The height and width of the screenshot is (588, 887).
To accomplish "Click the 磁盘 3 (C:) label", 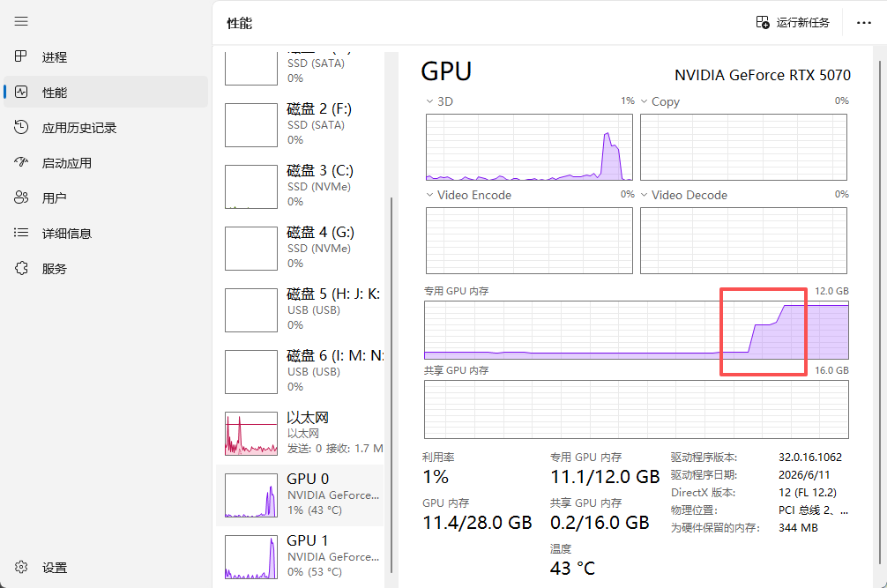I will click(319, 170).
